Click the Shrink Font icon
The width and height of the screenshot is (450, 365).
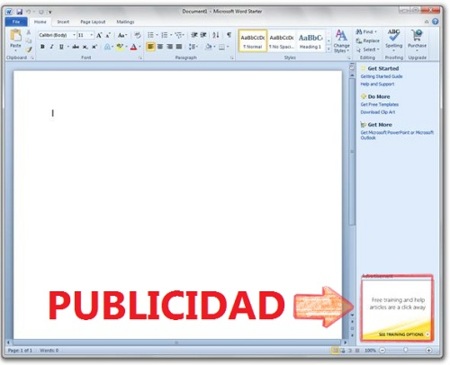[108, 35]
